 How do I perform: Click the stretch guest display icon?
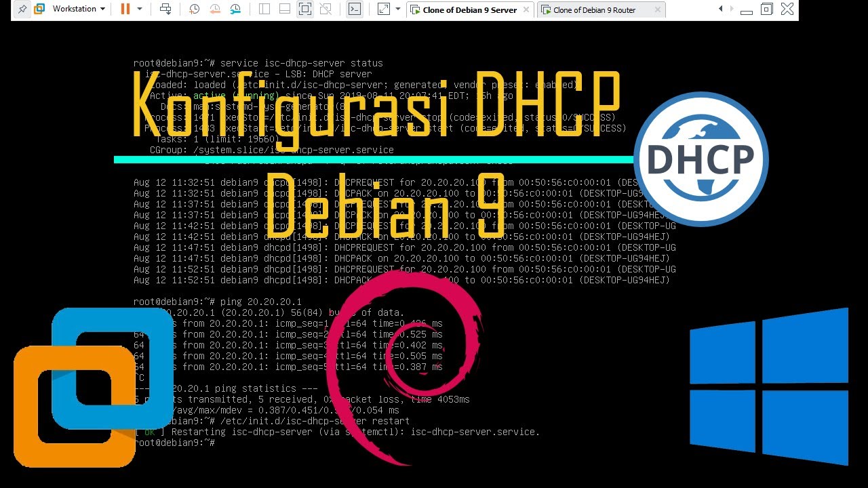point(383,9)
